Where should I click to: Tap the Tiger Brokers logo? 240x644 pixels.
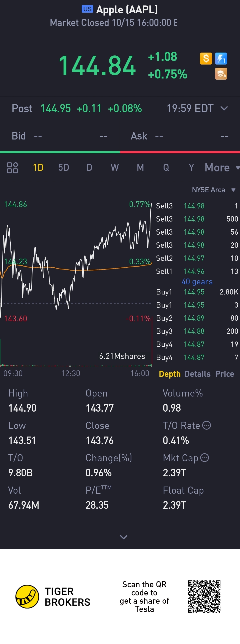click(53, 597)
